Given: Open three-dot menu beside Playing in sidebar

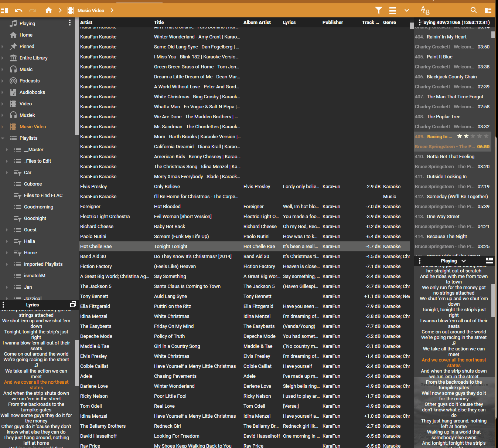Looking at the screenshot, I should pos(69,23).
